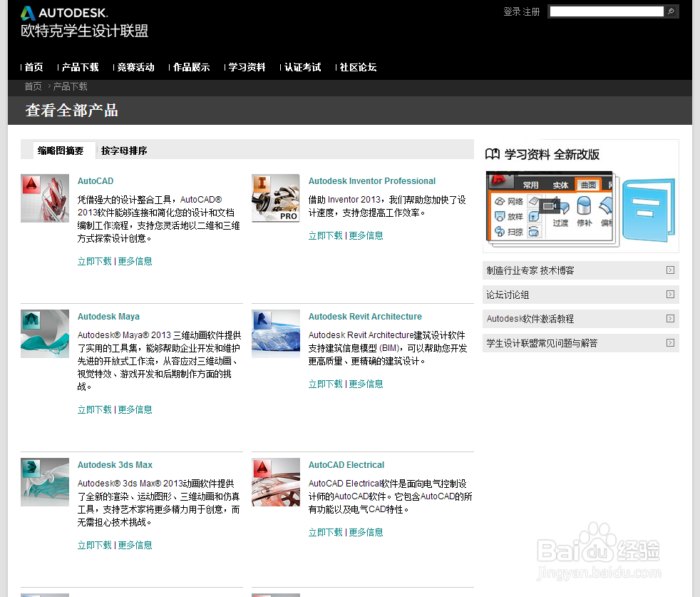Click the 3ds Max product thumbnail
Viewport: 700px width, 597px height.
45,482
